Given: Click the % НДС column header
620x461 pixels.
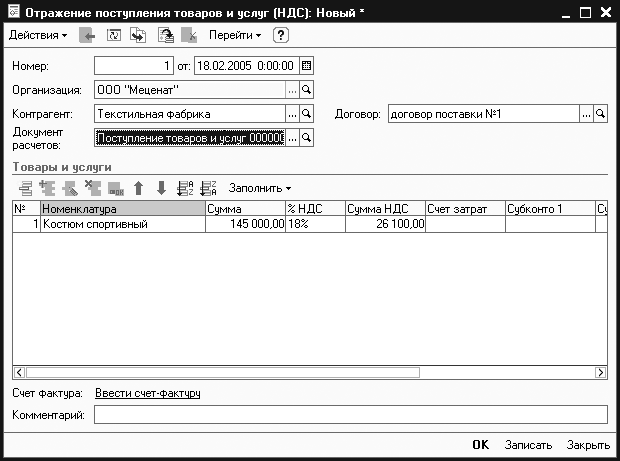Looking at the screenshot, I should point(316,209).
